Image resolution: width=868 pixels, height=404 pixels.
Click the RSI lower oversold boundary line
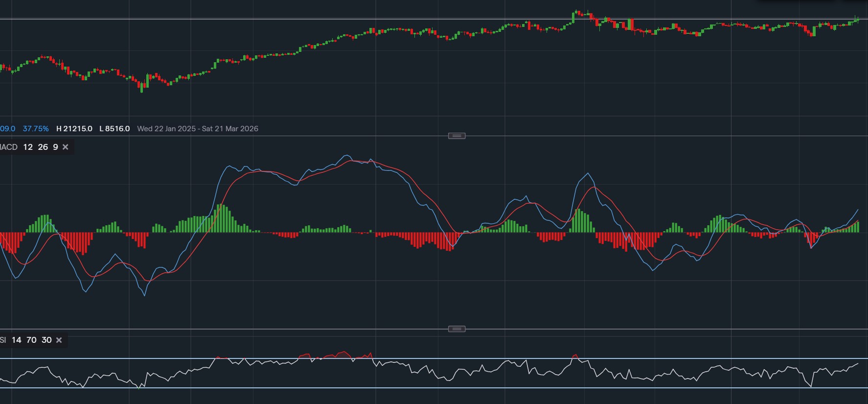coord(294,388)
